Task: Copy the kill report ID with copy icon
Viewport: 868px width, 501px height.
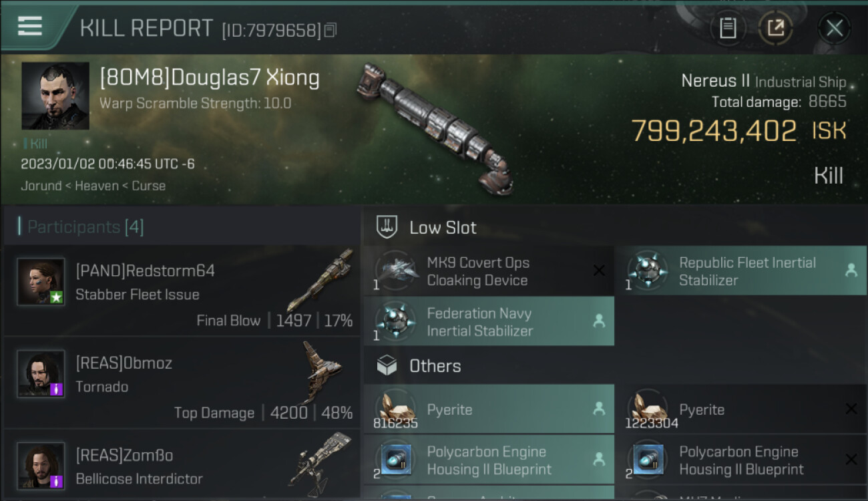Action: point(331,30)
